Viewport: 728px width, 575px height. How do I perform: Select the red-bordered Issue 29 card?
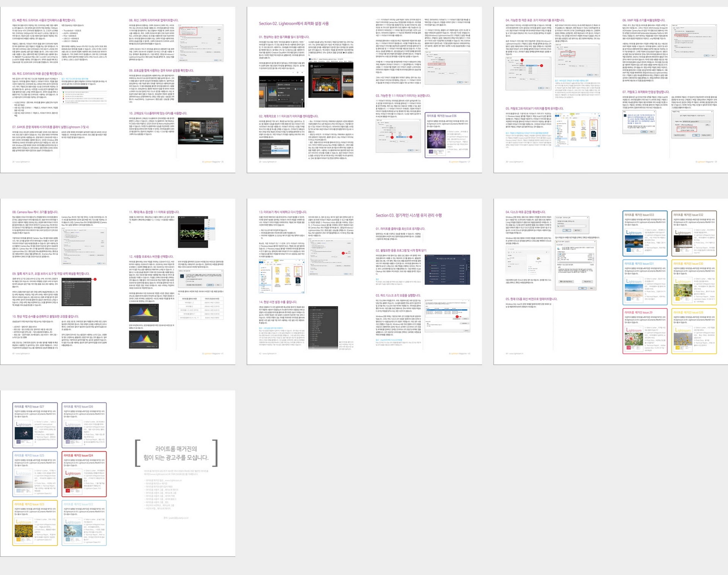645,331
